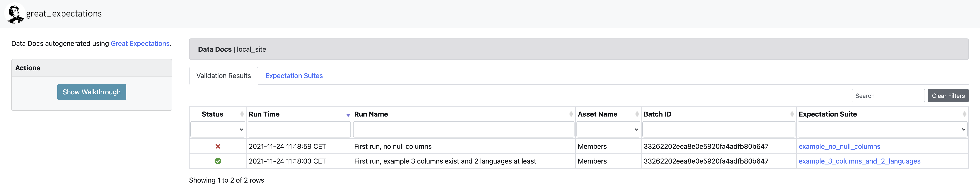Click the Search input field

(888, 96)
